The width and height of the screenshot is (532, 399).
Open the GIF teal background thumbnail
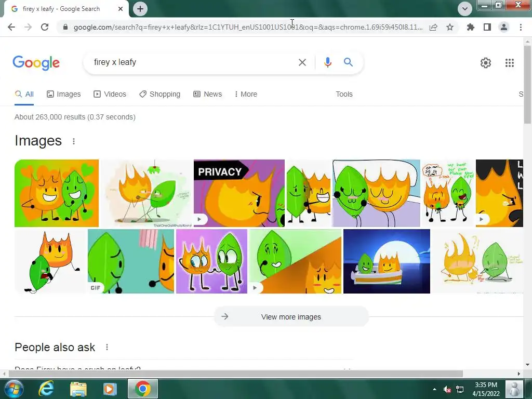(x=130, y=261)
